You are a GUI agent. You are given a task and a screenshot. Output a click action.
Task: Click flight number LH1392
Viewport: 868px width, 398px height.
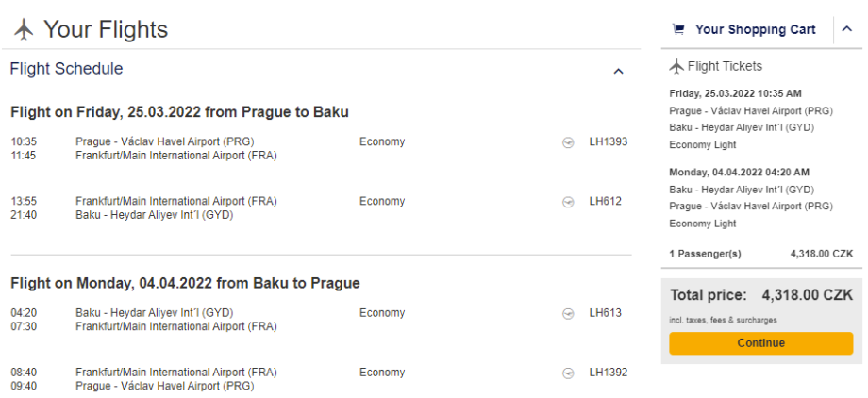(609, 373)
